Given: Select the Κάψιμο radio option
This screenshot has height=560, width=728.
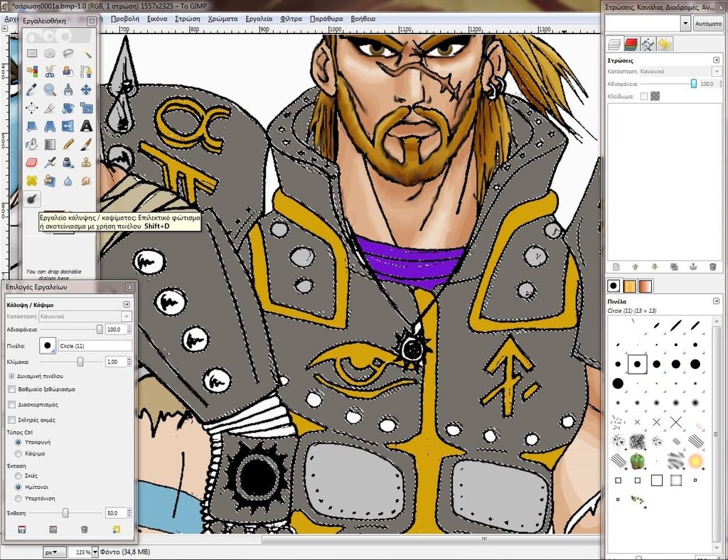Looking at the screenshot, I should click(x=18, y=453).
